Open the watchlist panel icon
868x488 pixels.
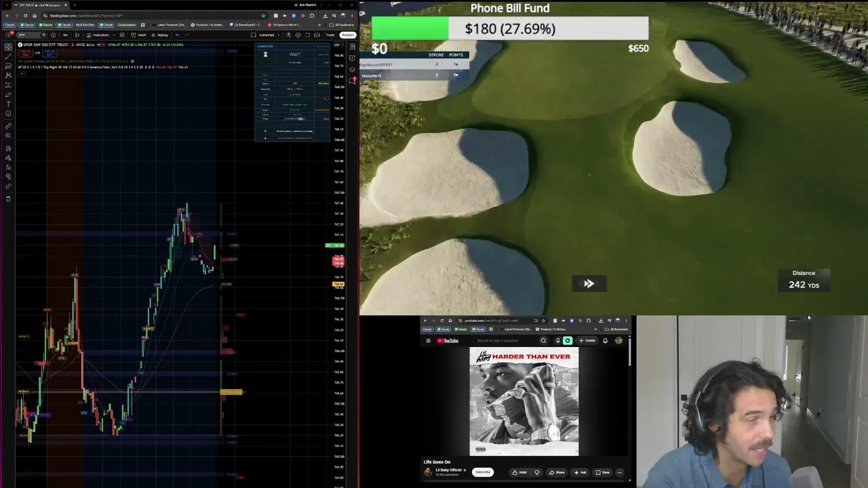(353, 47)
